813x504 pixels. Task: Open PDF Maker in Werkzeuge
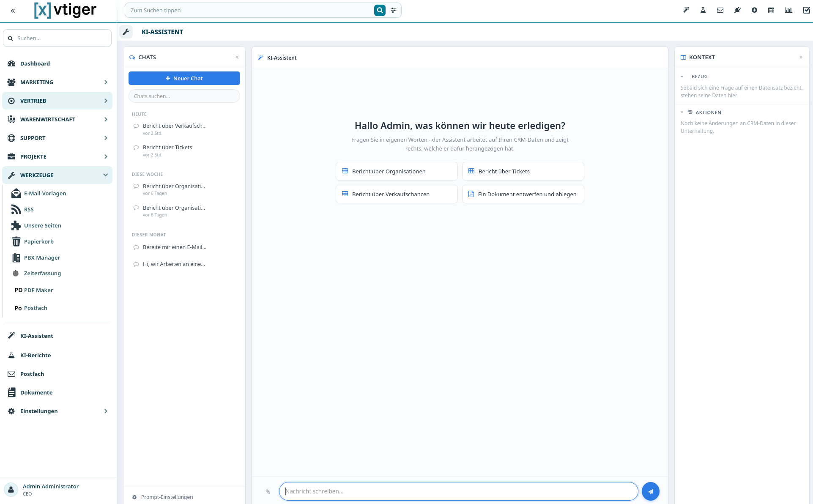coord(38,290)
